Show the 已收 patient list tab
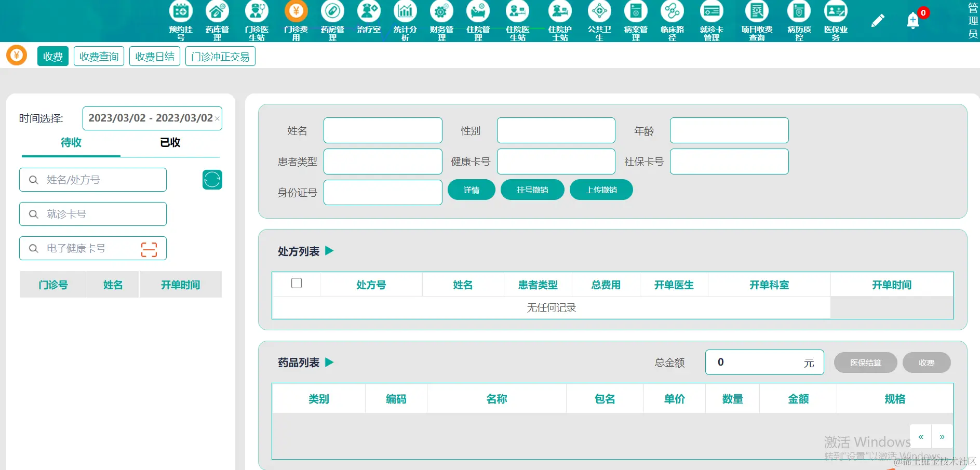The height and width of the screenshot is (470, 980). coord(170,143)
